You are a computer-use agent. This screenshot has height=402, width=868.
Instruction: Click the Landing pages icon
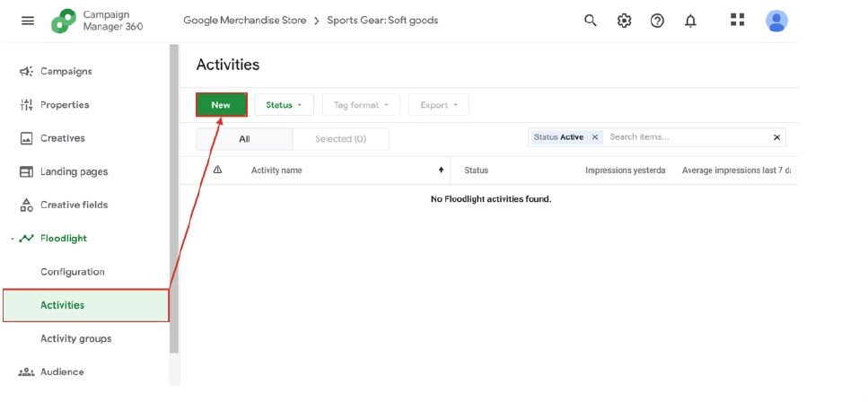[x=26, y=171]
